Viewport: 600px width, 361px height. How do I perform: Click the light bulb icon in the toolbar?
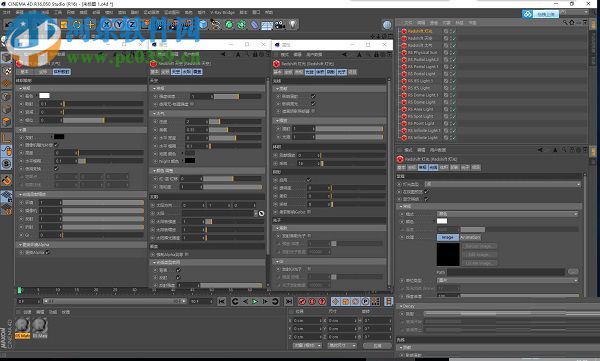tap(293, 25)
